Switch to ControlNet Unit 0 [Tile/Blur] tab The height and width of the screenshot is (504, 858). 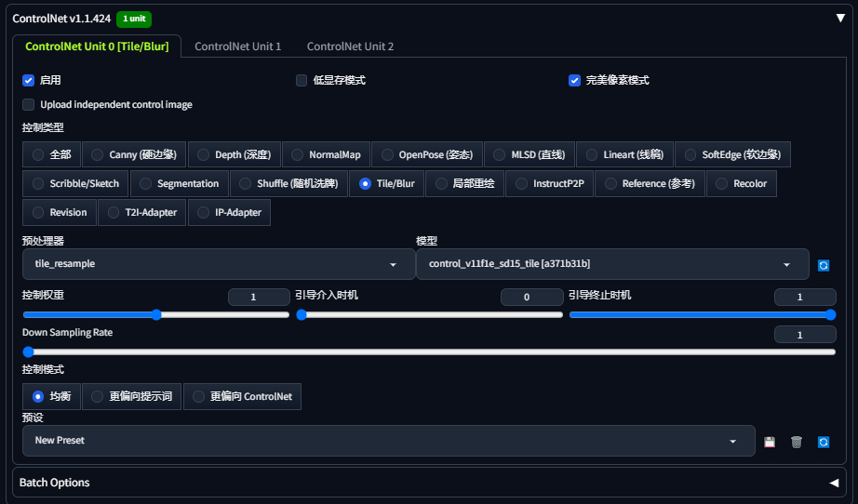click(97, 46)
